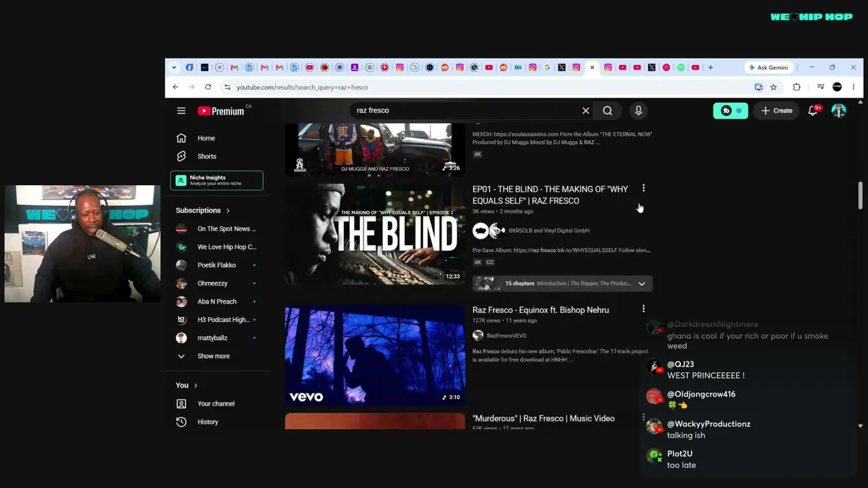Play the Equinox vevo thumbnail

(375, 356)
